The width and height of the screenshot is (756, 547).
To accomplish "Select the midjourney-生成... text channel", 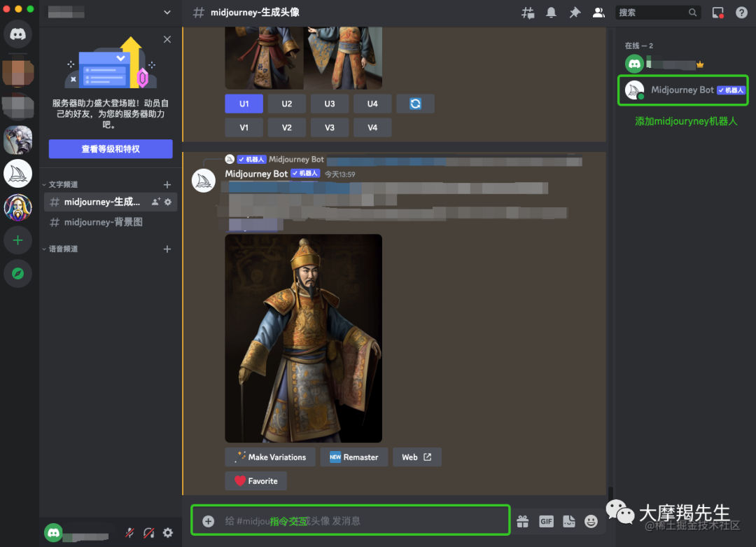I will 111,202.
